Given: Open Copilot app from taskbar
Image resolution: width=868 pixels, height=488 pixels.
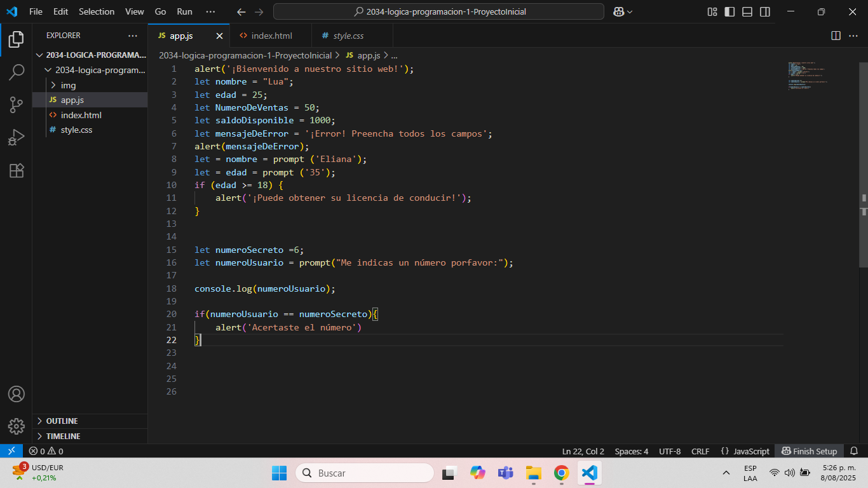Looking at the screenshot, I should tap(477, 473).
